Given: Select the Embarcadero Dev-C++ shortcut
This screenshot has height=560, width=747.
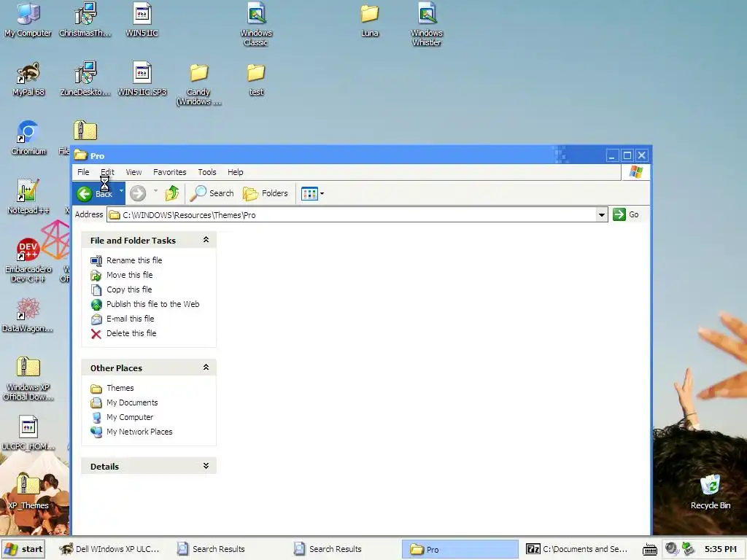Looking at the screenshot, I should (28, 261).
